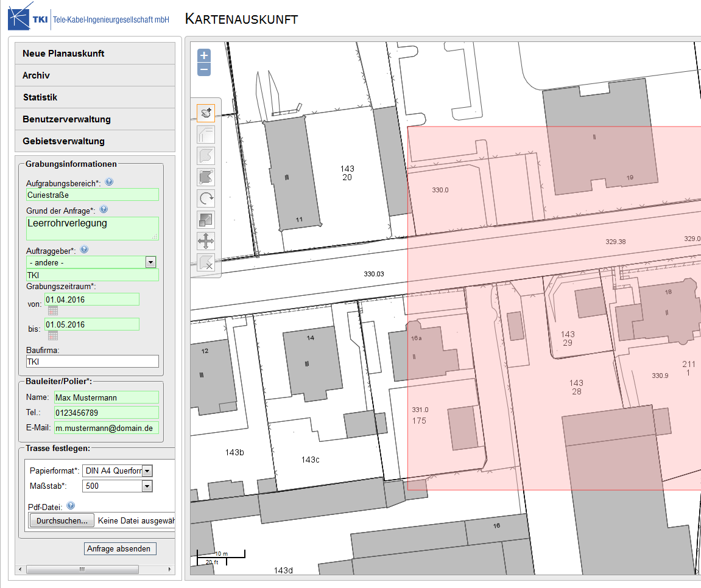The height and width of the screenshot is (588, 701).
Task: Open the calendar picker for the bis date
Action: (53, 335)
